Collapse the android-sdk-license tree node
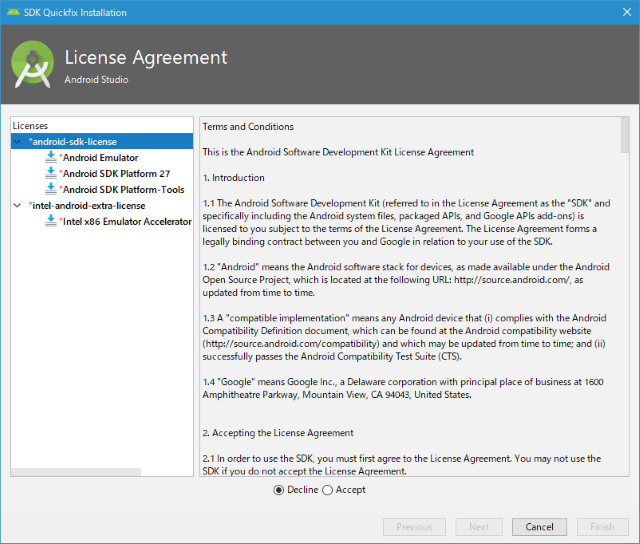This screenshot has height=544, width=640. (x=18, y=142)
